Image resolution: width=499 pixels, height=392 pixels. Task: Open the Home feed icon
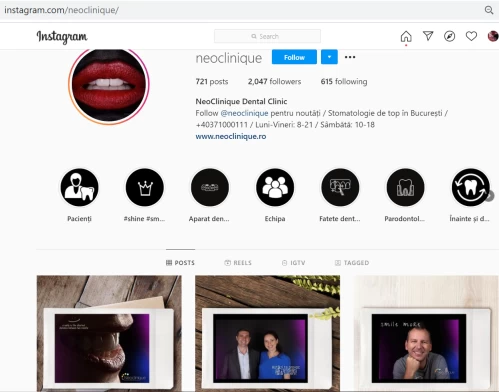[x=406, y=36]
